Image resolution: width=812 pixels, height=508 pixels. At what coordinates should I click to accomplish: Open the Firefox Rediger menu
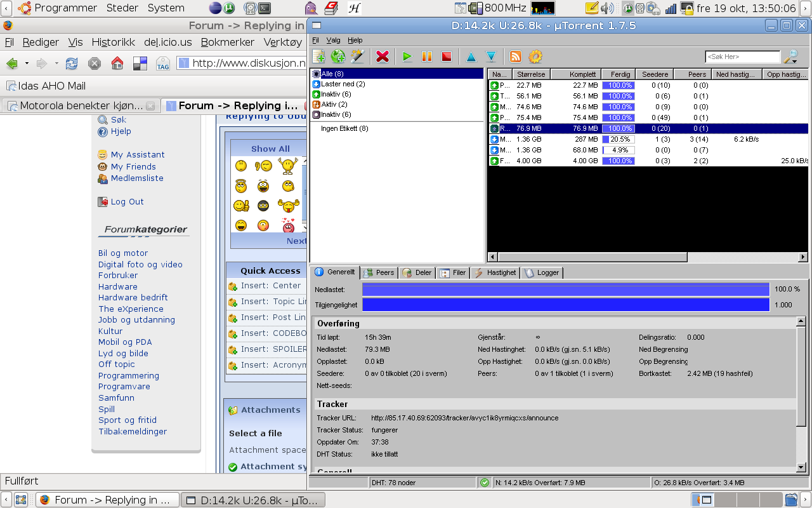tap(41, 42)
